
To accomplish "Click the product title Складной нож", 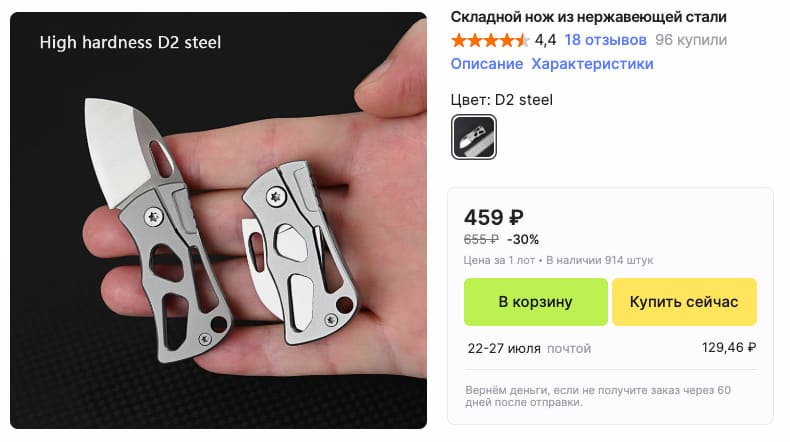I will tap(588, 17).
